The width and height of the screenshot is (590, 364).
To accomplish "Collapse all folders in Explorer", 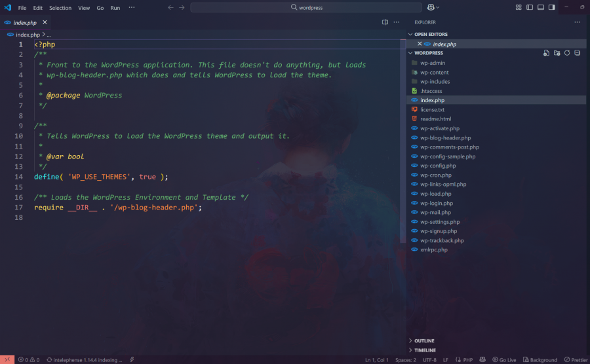I will point(578,53).
